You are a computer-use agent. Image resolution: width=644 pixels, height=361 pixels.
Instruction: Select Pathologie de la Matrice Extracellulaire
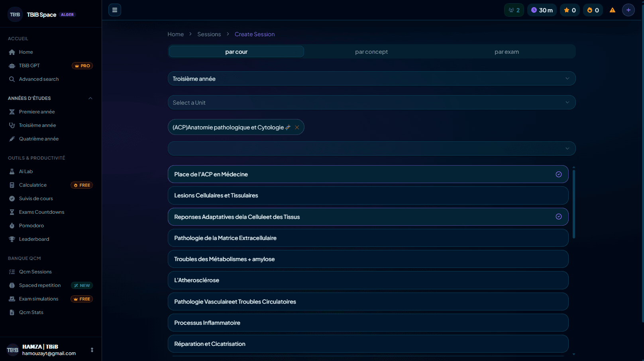pos(368,238)
